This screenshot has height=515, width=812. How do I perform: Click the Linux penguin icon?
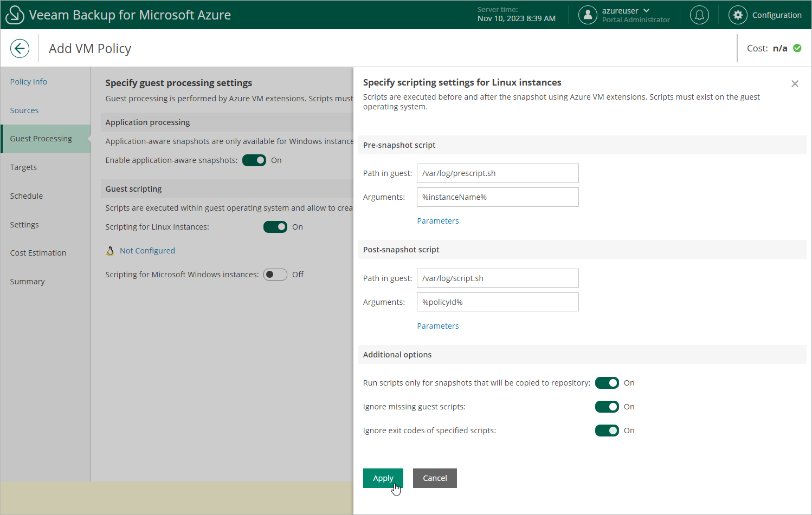click(110, 251)
